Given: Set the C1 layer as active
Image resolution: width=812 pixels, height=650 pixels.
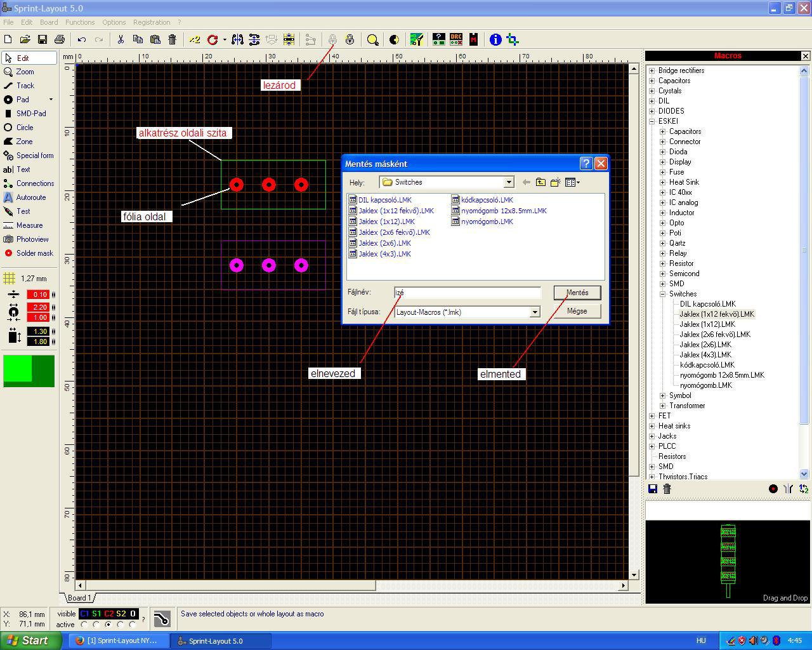Looking at the screenshot, I should tap(84, 625).
